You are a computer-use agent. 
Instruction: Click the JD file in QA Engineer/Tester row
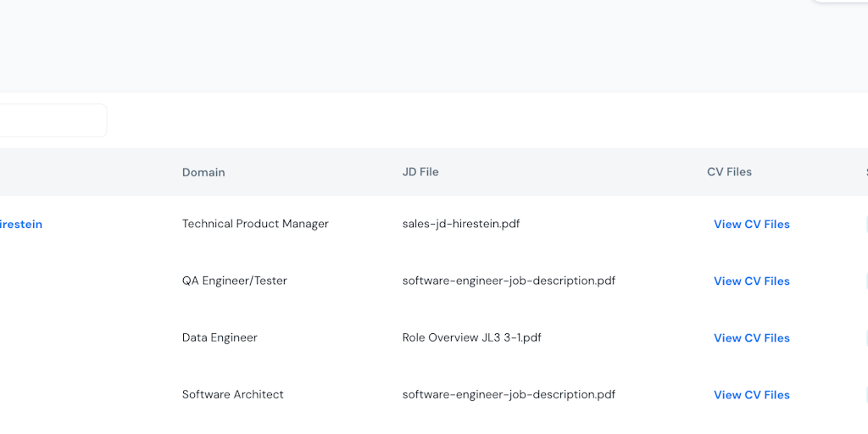(509, 281)
